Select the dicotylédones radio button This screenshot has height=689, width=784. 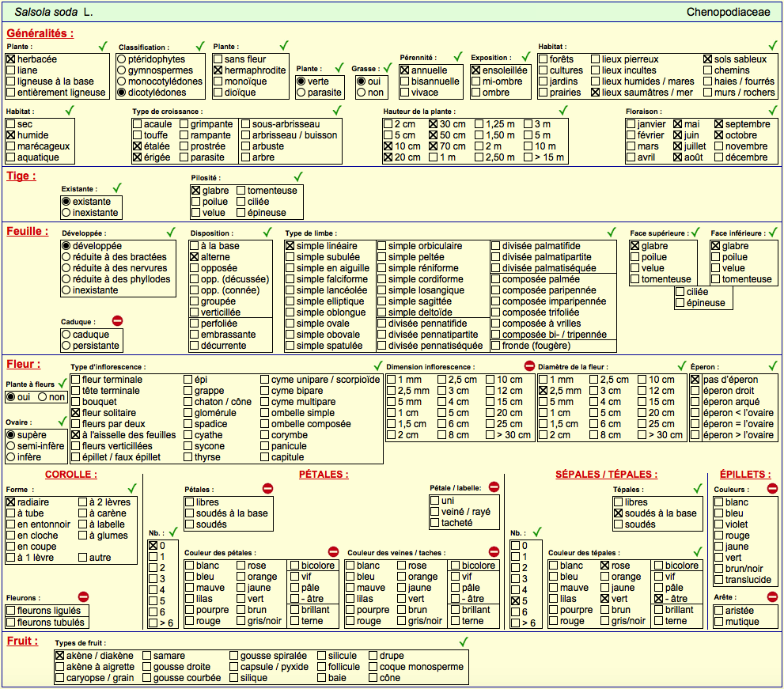point(122,93)
